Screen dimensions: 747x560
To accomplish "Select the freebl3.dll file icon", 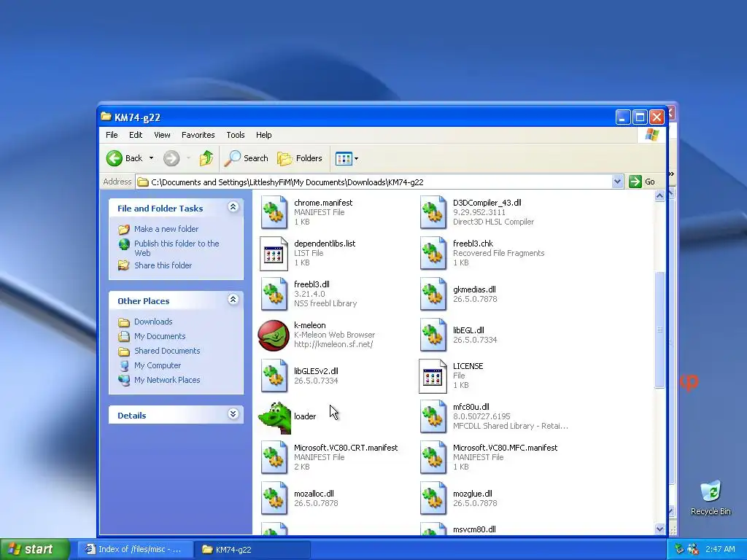I will (274, 295).
